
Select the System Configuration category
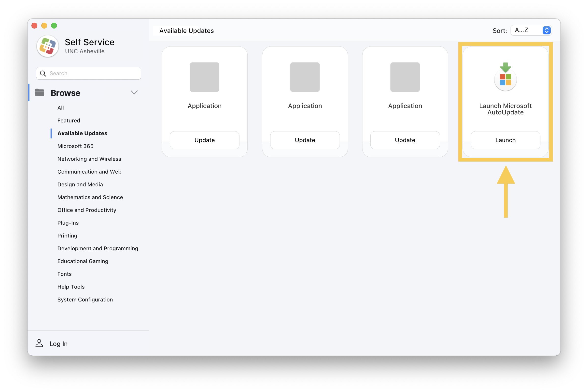tap(85, 299)
